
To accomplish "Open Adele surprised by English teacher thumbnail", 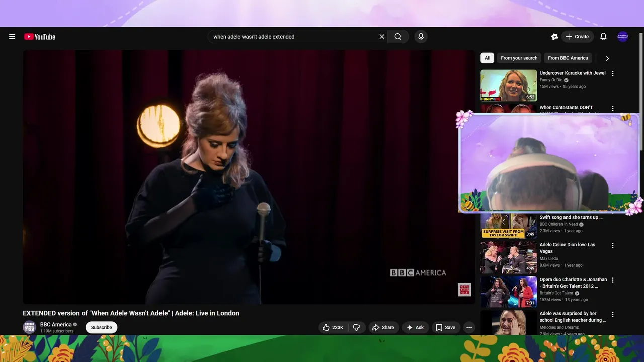I will click(509, 323).
